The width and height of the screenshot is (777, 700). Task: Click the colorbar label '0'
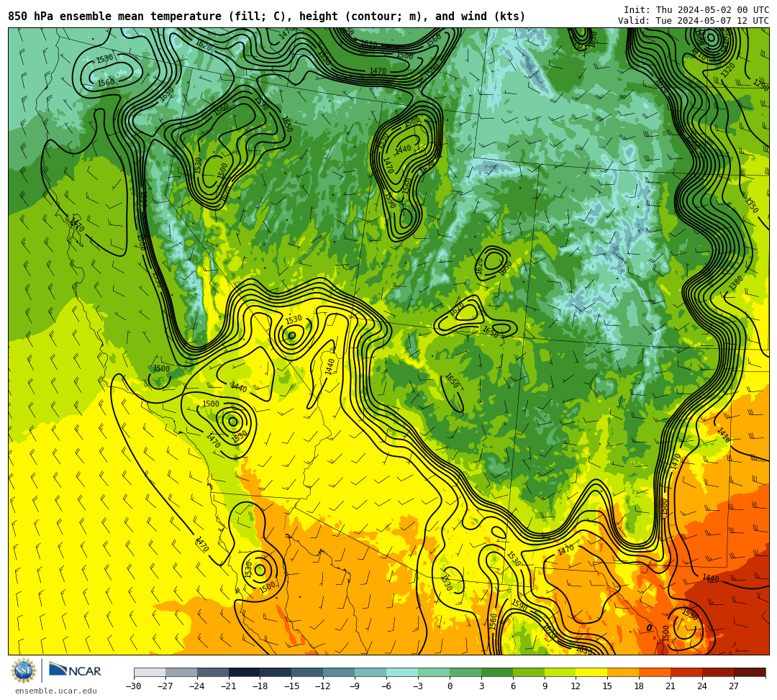coord(450,686)
